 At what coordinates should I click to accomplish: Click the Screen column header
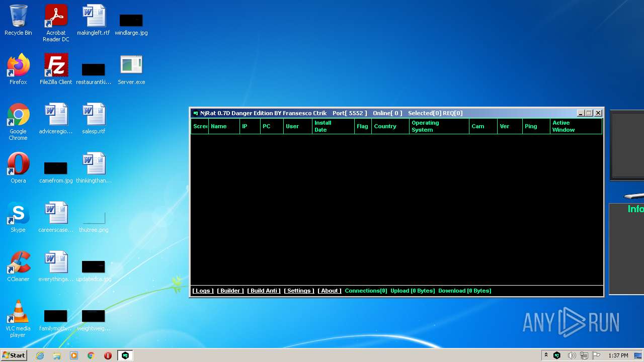[x=200, y=126]
